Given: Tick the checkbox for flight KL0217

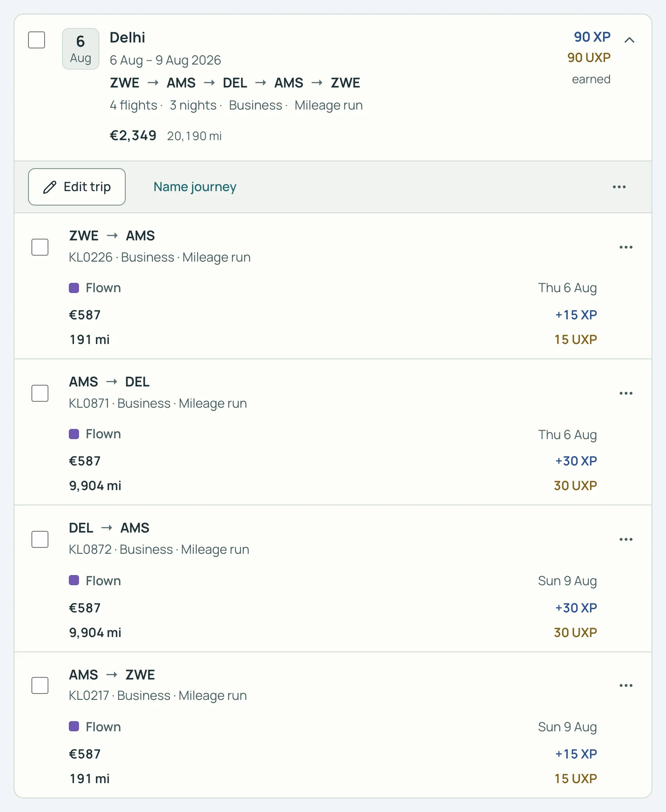Looking at the screenshot, I should [x=40, y=685].
